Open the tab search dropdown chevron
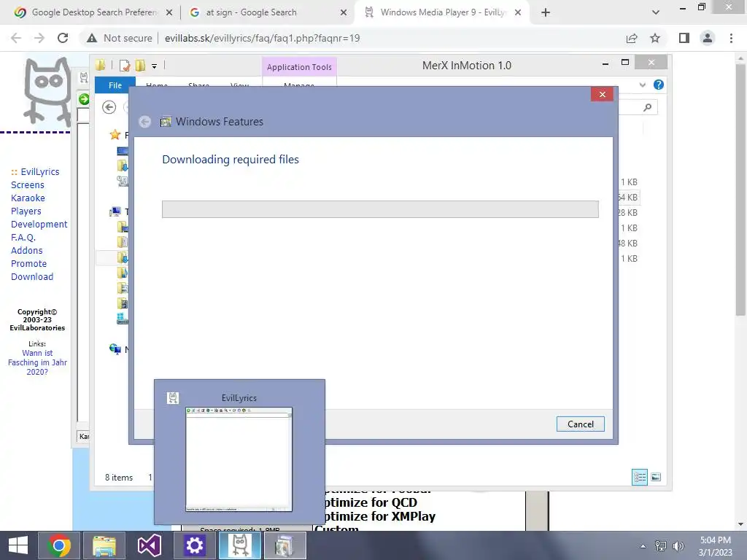Viewport: 747px width, 560px height. pyautogui.click(x=656, y=12)
